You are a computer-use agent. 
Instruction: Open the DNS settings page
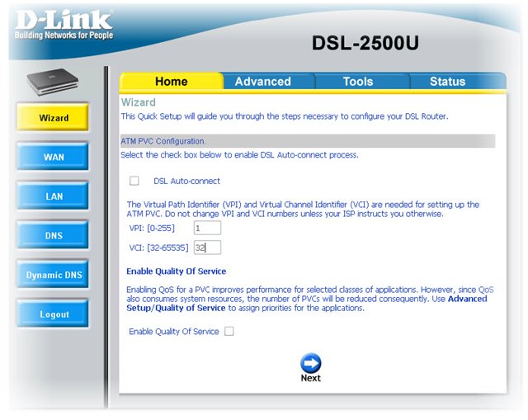pos(53,235)
